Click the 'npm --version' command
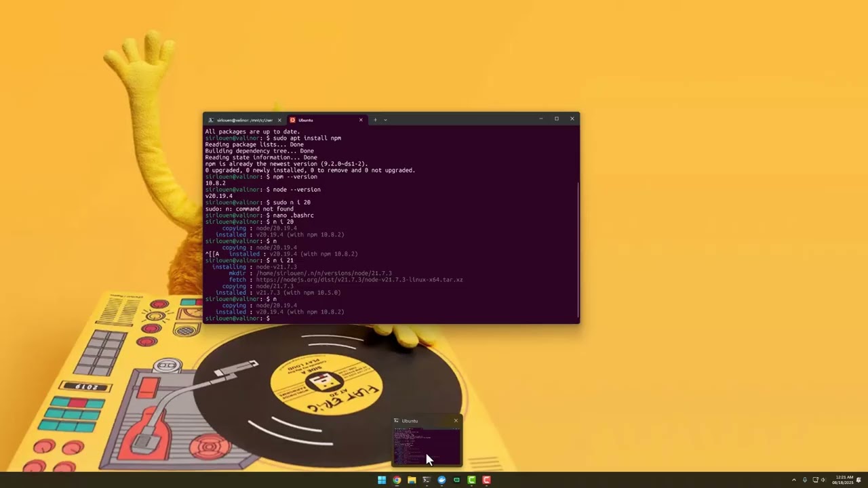The image size is (868, 488). pyautogui.click(x=295, y=177)
